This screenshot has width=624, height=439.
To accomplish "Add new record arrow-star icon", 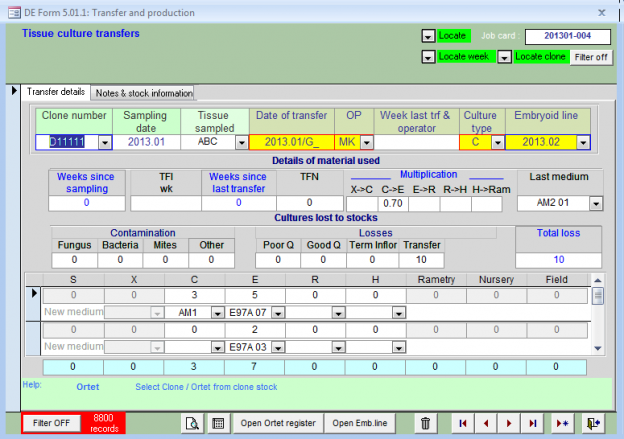I will coord(562,423).
